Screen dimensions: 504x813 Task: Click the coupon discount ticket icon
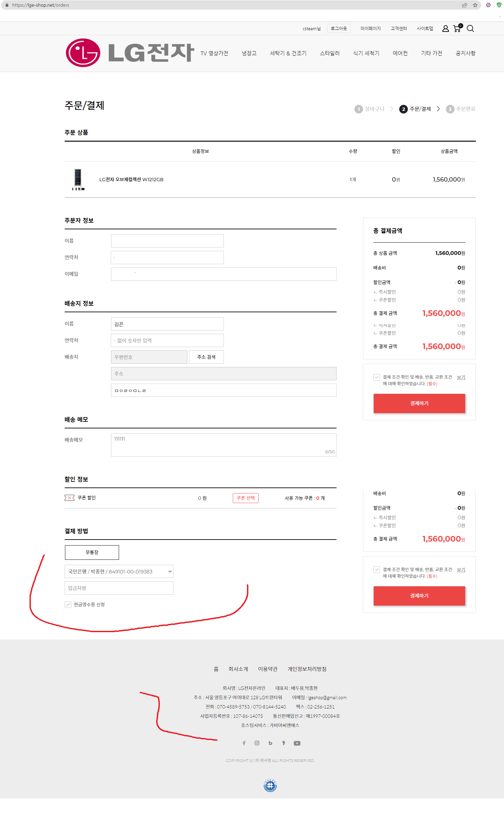(x=69, y=498)
